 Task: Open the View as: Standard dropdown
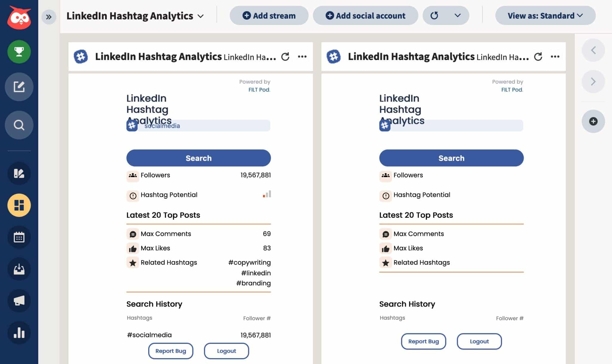(x=545, y=16)
